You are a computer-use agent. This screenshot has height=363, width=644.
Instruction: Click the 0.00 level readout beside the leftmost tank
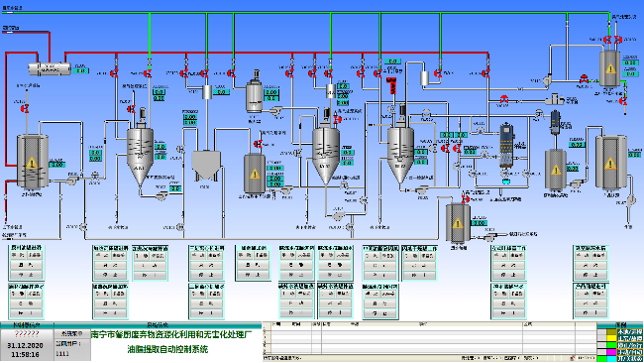(x=57, y=165)
